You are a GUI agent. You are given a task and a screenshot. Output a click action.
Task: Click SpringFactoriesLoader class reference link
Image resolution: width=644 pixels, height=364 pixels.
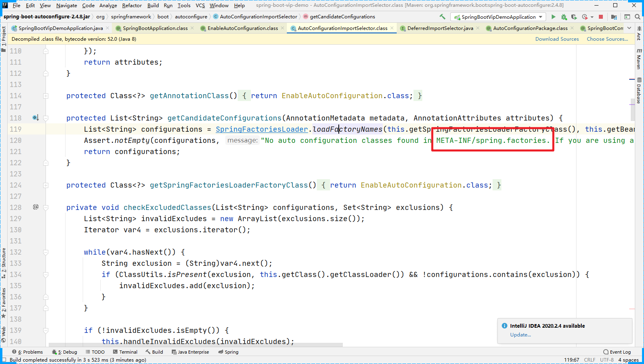pyautogui.click(x=262, y=129)
